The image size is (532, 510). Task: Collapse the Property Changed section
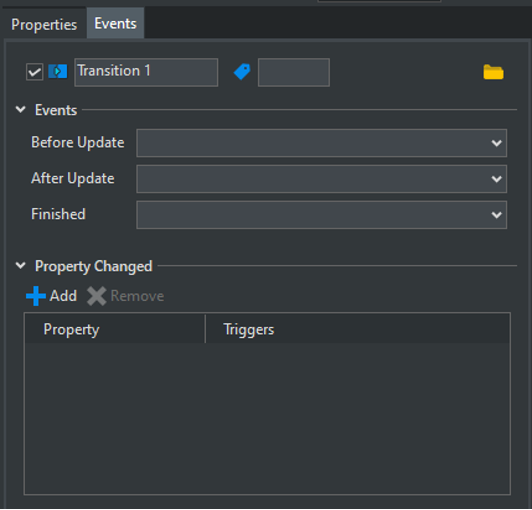click(x=21, y=265)
